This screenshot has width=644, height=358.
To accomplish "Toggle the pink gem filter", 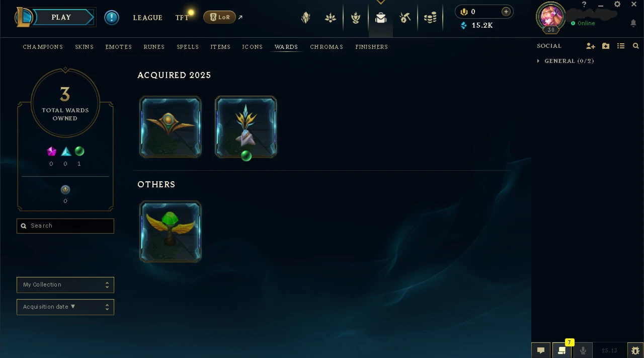I will (51, 151).
